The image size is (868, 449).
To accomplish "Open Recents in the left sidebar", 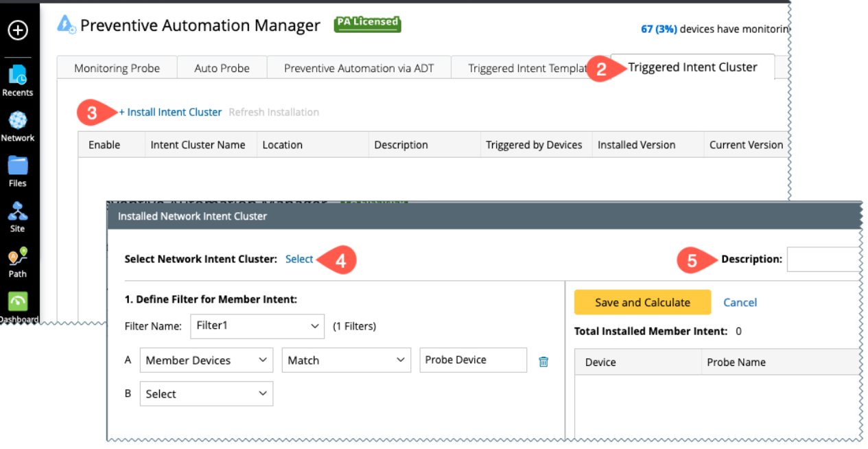I will (18, 79).
